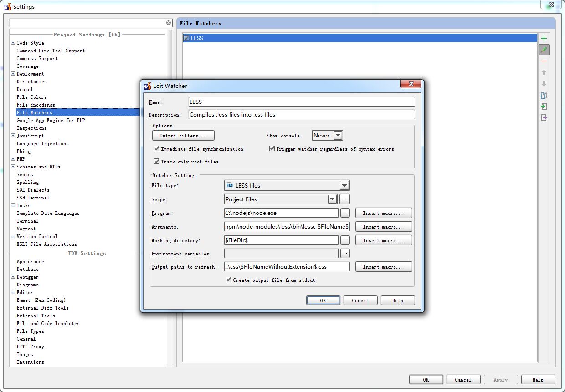Select the LESS watcher row

(360, 38)
